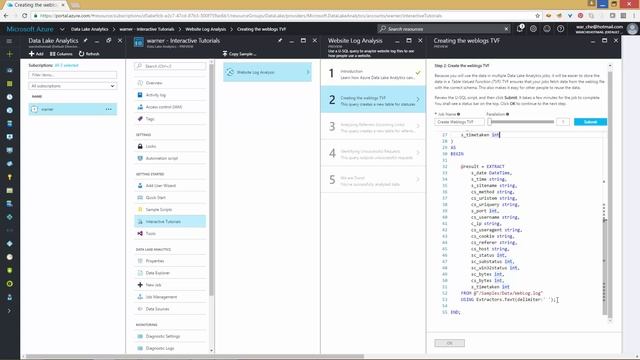Expand the sidebar with the bottom chevron

(9, 311)
